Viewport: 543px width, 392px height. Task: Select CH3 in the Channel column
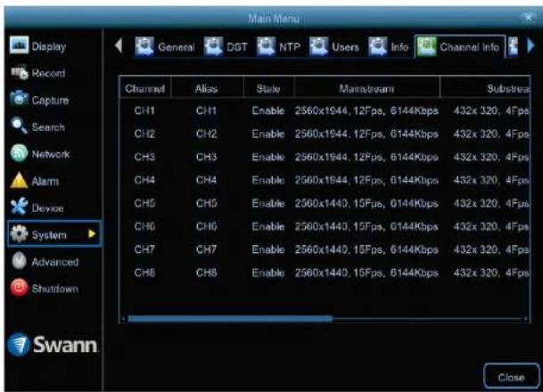coord(144,157)
